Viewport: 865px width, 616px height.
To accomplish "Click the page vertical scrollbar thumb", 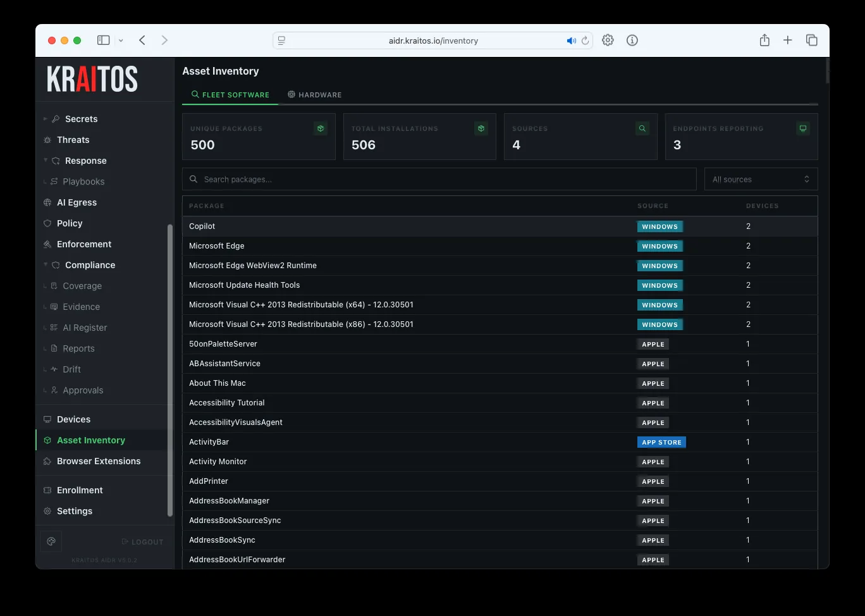I will tap(827, 71).
